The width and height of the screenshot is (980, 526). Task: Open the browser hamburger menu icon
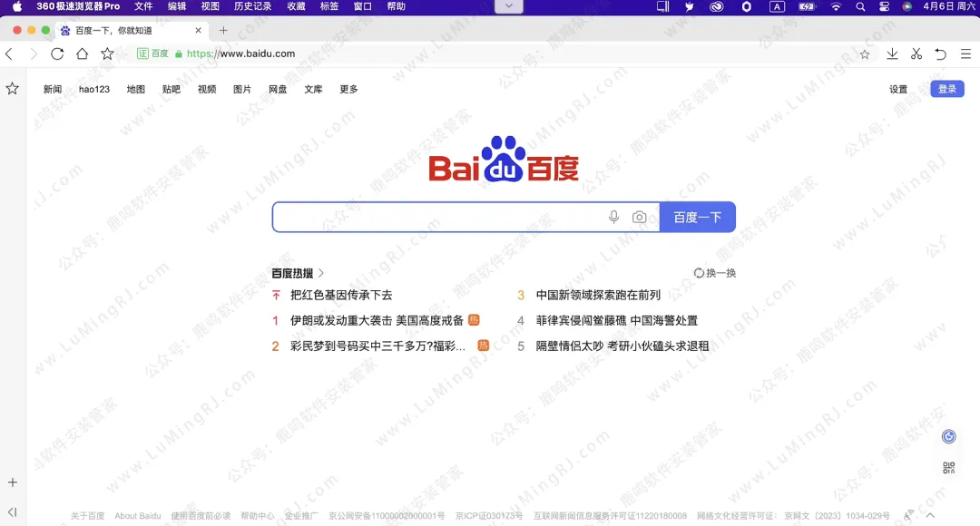(964, 54)
